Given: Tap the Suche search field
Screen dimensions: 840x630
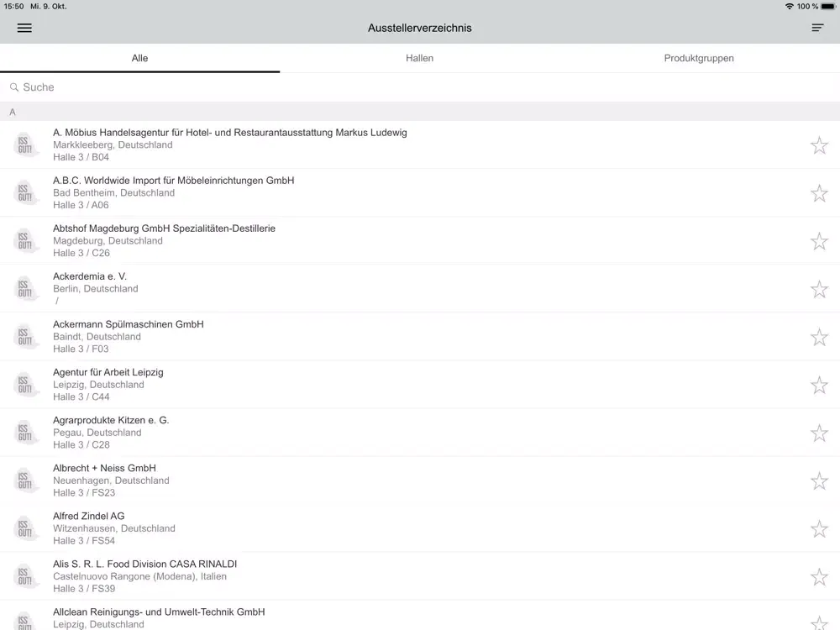Looking at the screenshot, I should point(420,87).
